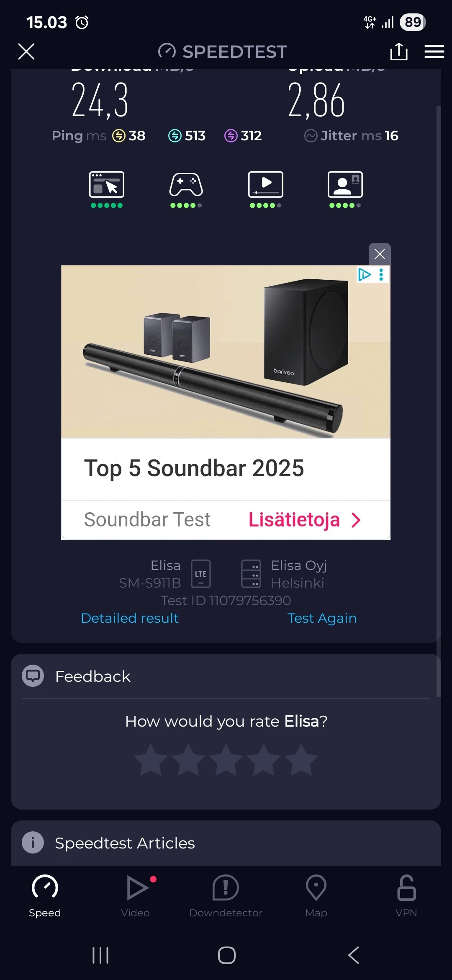This screenshot has width=452, height=980.
Task: Rate Elisa with the fifth star
Action: 301,760
